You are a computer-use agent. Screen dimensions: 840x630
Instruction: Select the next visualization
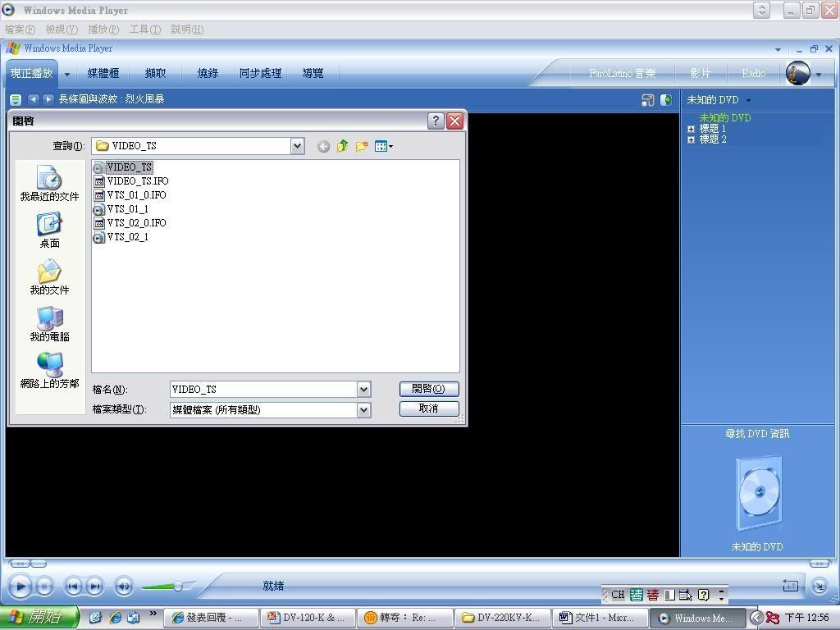tap(48, 99)
